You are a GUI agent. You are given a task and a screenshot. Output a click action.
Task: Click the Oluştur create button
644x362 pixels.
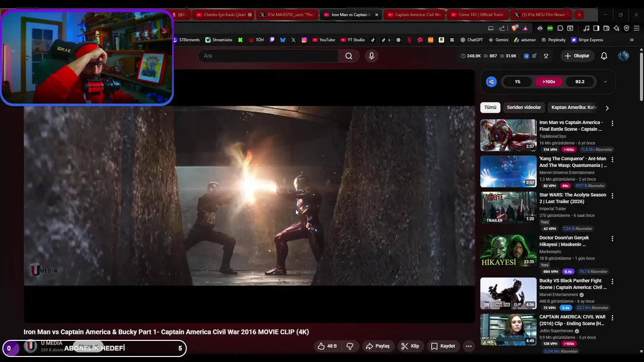tap(577, 56)
